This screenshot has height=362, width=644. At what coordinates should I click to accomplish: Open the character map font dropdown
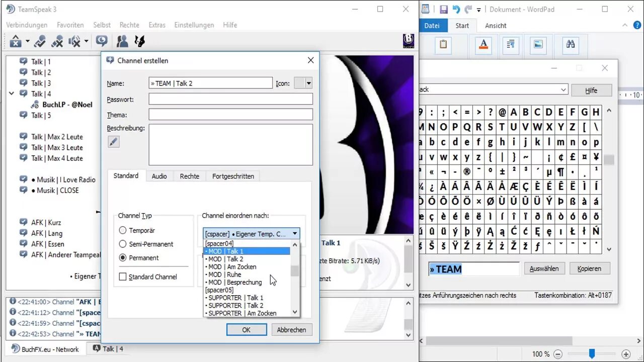point(563,89)
